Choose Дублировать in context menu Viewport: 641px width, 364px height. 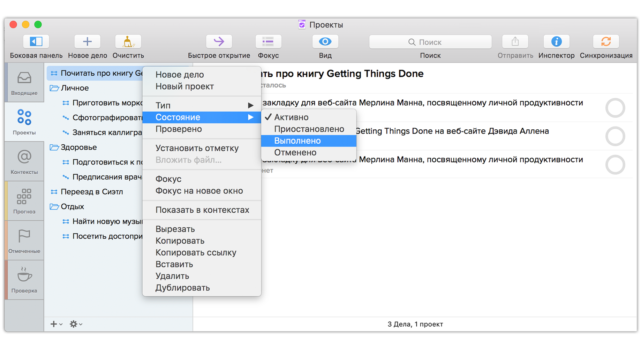[202, 288]
